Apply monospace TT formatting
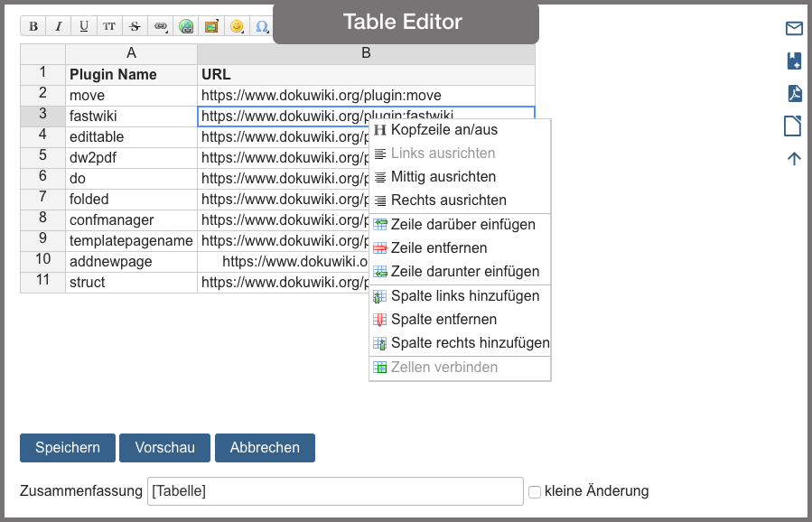Viewport: 812px width, 522px height. (108, 26)
